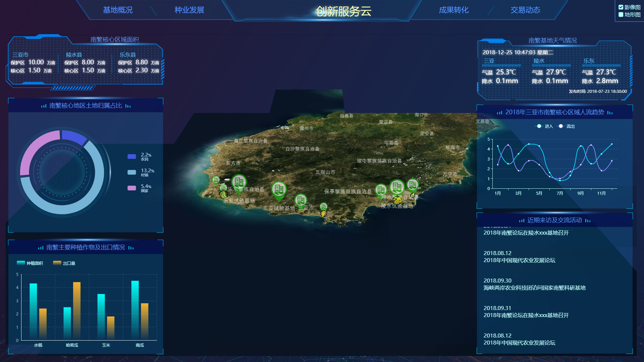This screenshot has height=362, width=644.
Task: Toggle the 农民 2.2% legend entry
Action: pyautogui.click(x=140, y=157)
